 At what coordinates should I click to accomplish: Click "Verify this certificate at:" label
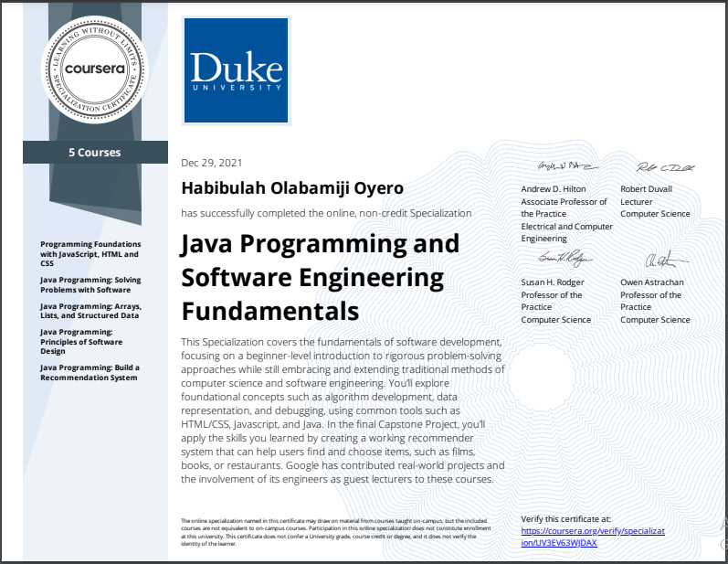(566, 519)
